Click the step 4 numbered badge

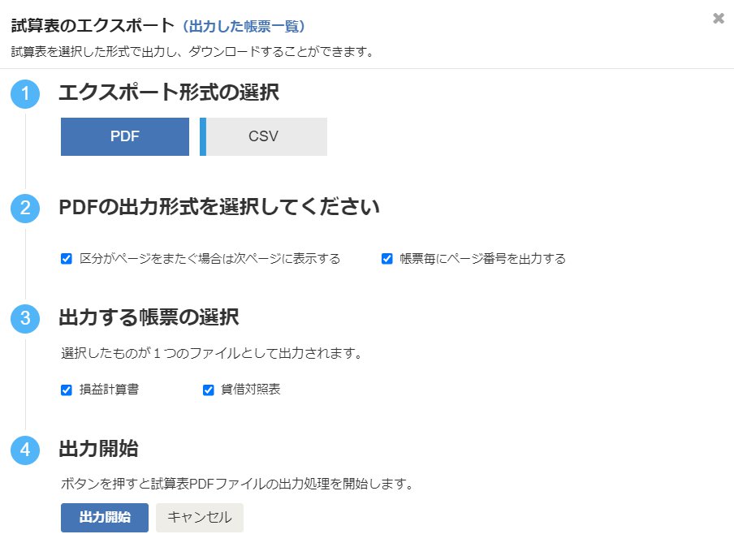[25, 449]
